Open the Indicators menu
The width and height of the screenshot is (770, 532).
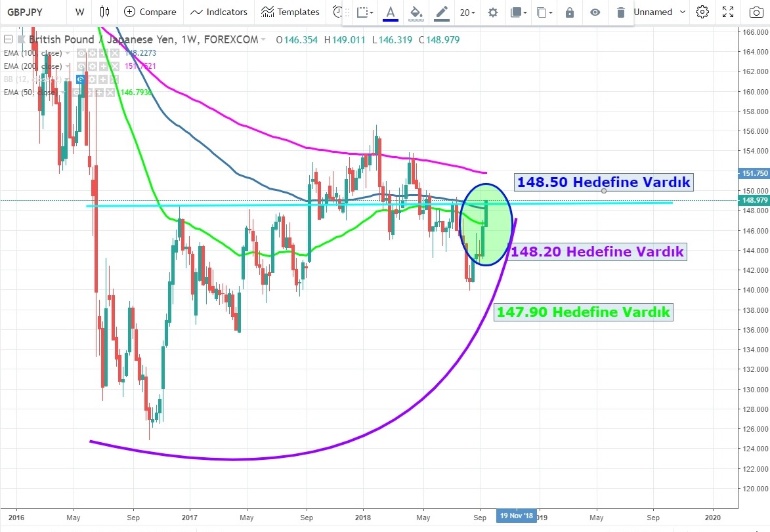point(219,12)
